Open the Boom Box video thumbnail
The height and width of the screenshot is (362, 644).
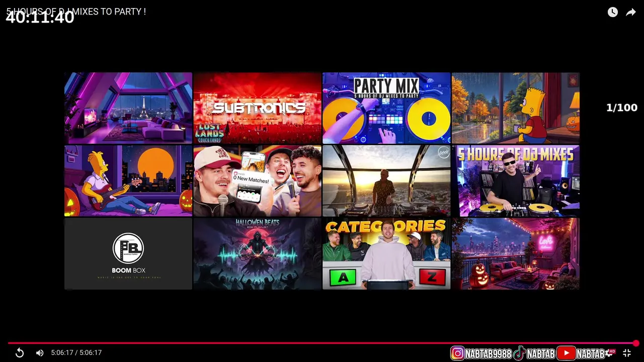point(128,254)
